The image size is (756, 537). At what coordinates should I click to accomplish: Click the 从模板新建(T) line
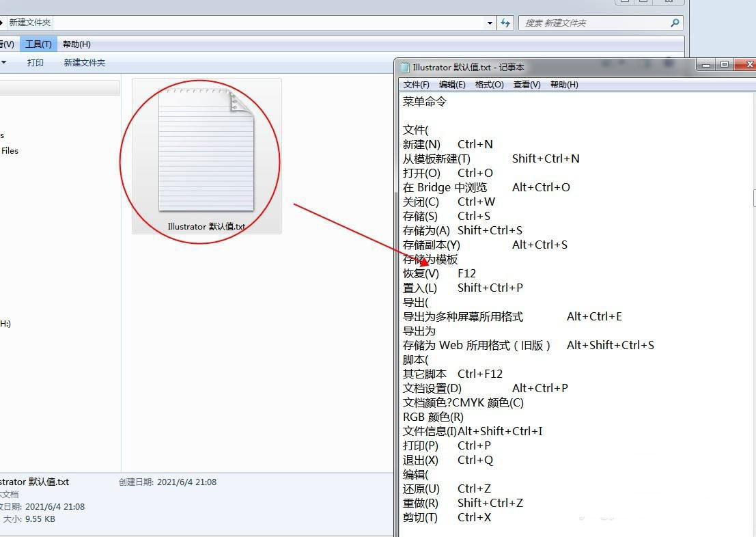(491, 159)
